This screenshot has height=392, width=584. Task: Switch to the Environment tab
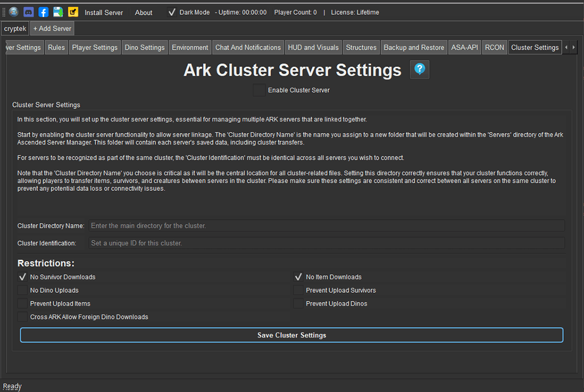coord(190,47)
